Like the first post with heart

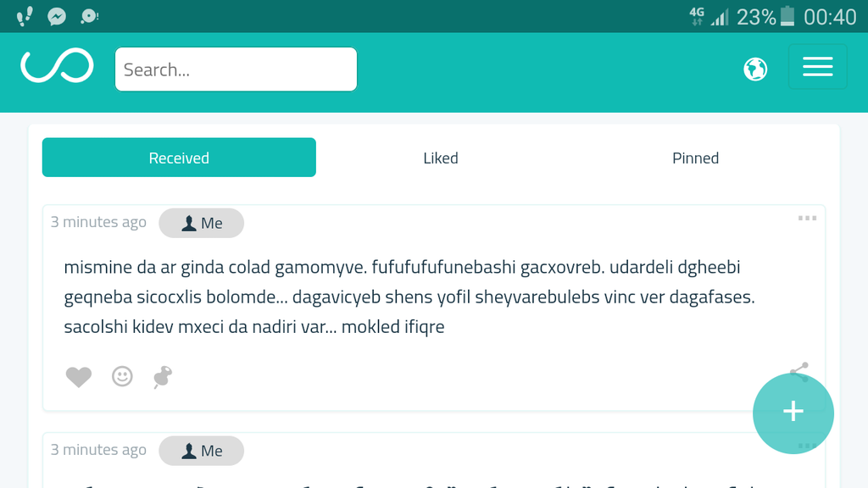pyautogui.click(x=79, y=377)
